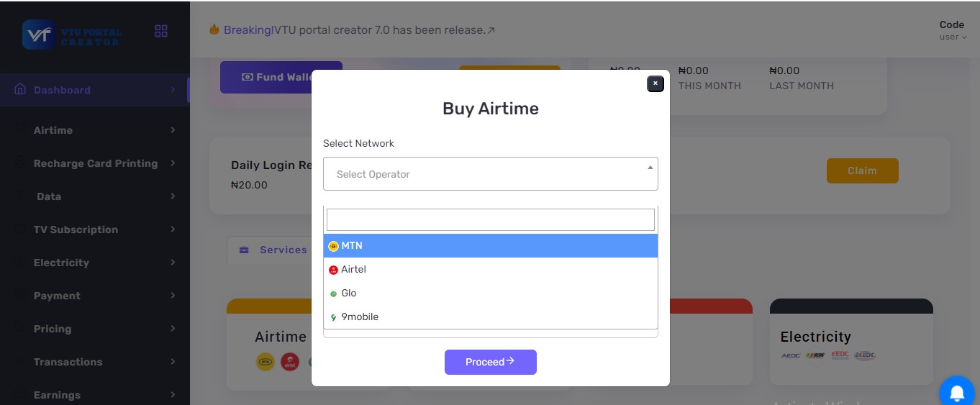Open the notification bell icon
The height and width of the screenshot is (405, 980).
958,393
